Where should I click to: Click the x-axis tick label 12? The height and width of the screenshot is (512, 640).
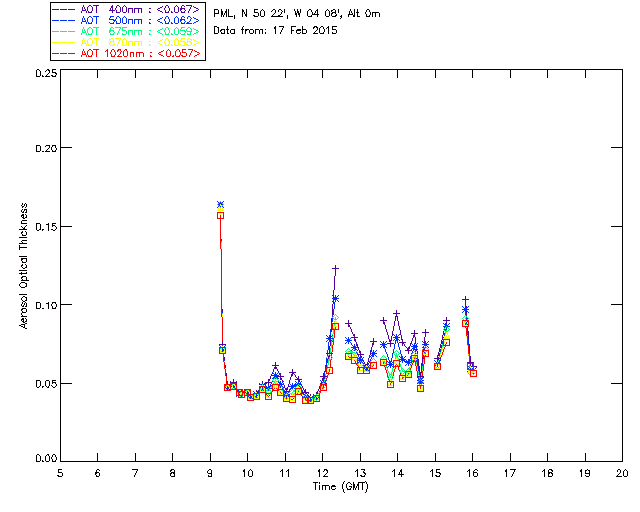tap(322, 473)
